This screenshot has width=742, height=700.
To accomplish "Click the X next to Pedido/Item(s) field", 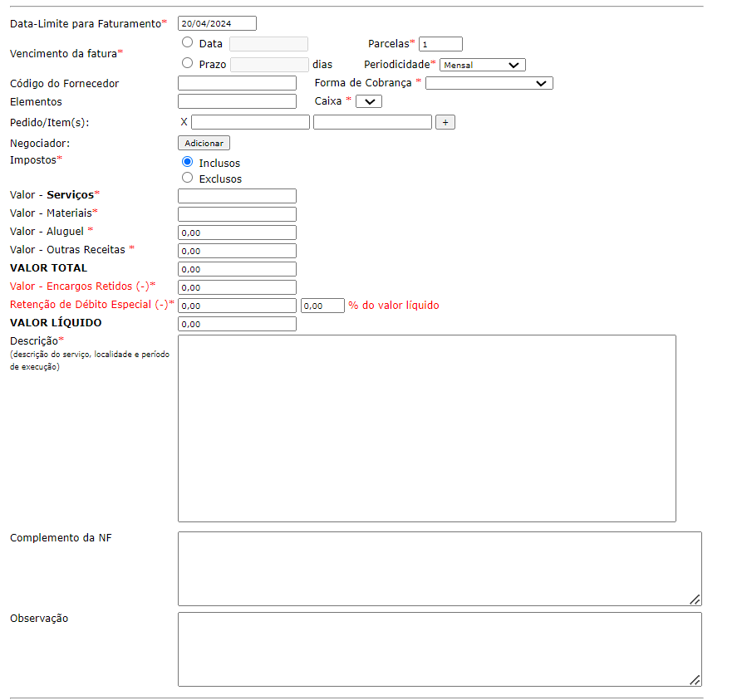I will [184, 122].
